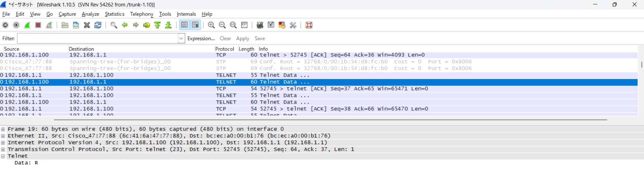Stop the running capture
The height and width of the screenshot is (177, 644).
[38, 25]
